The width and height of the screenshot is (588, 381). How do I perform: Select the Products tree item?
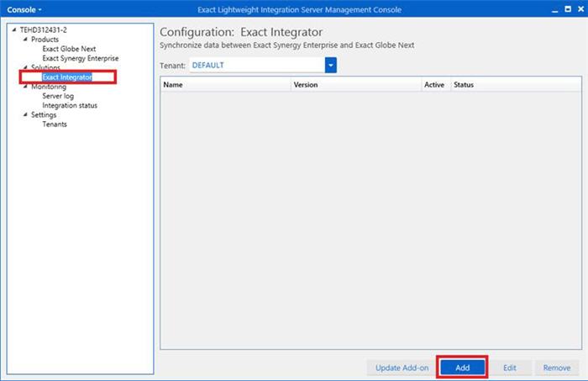45,39
